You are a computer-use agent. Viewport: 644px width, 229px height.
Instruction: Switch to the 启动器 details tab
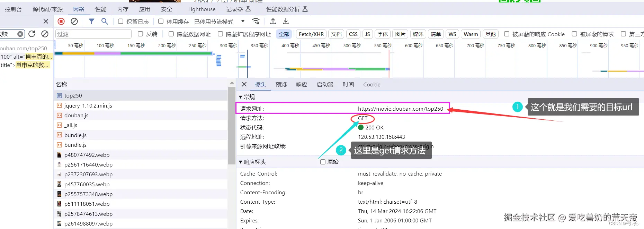pyautogui.click(x=325, y=84)
